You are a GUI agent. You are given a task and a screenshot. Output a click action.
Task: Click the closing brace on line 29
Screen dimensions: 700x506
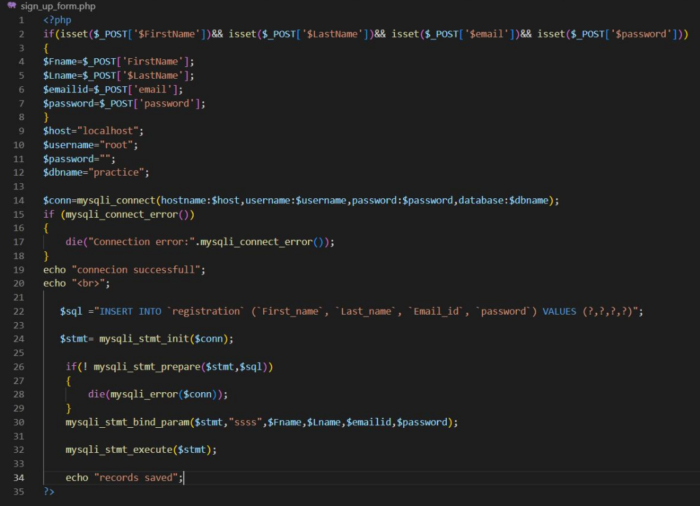pos(68,408)
